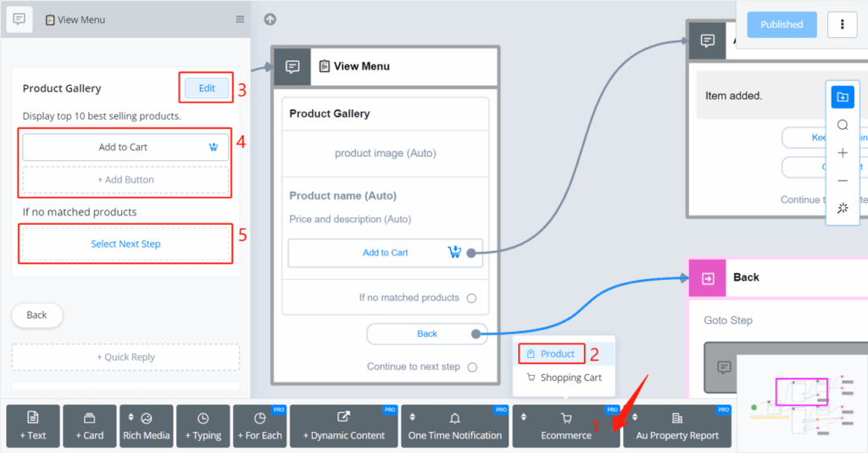Screen dimensions: 868x453
Task: Click the Edit button for Product Gallery
Action: click(207, 88)
